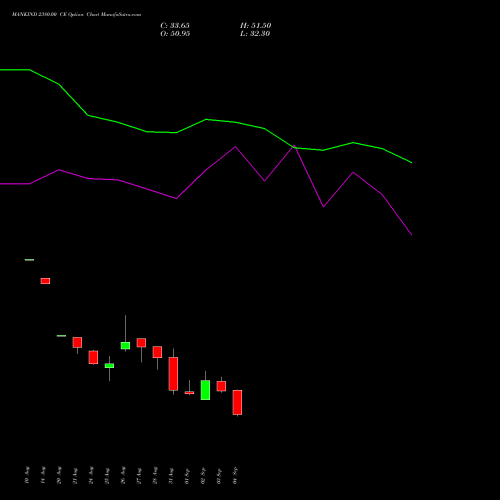
Task: Click the red candle above 03 Sep
Action: coord(221,386)
